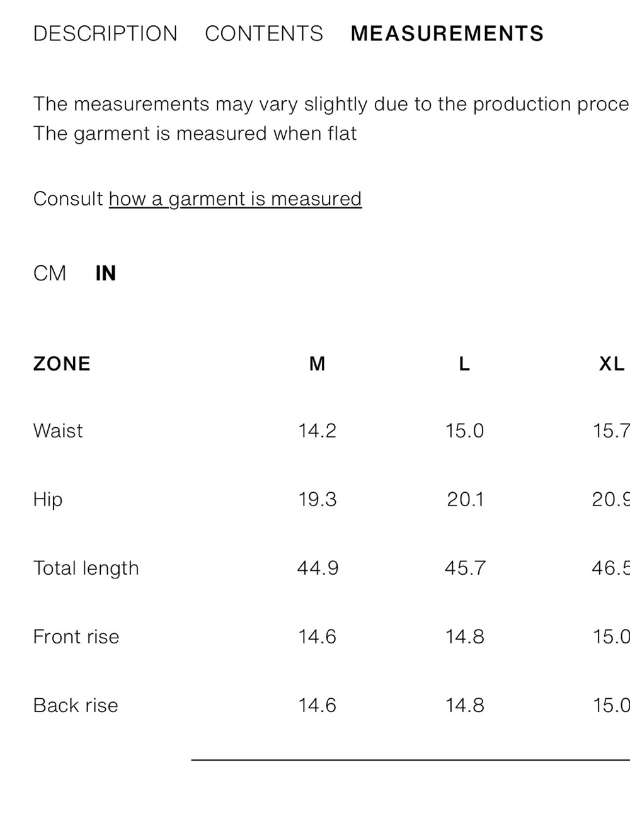Click the M size column header
Viewport: 630px width, 840px height.
[x=318, y=364]
